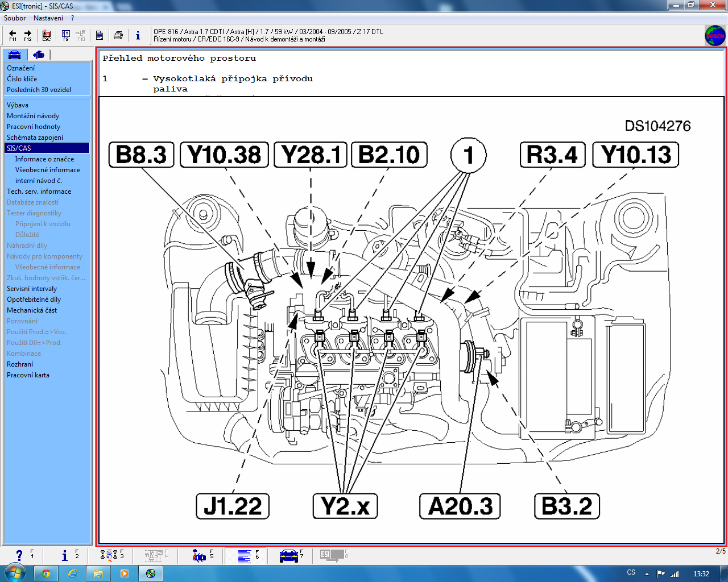Click the F2 info icon in bottom bar

click(65, 555)
